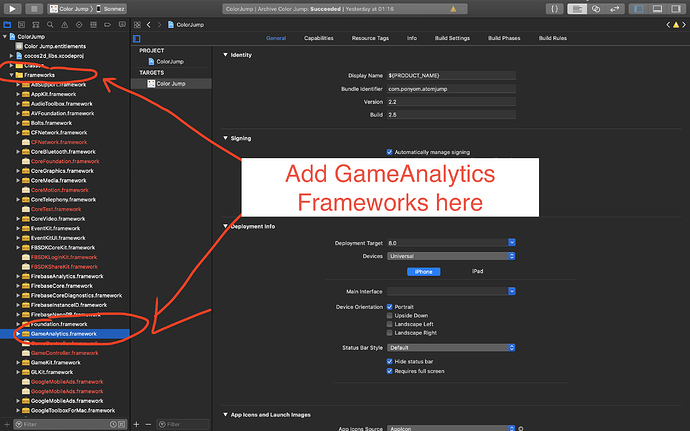Viewport: 690px width, 431px height.
Task: Enable Upside Down orientation
Action: (389, 316)
